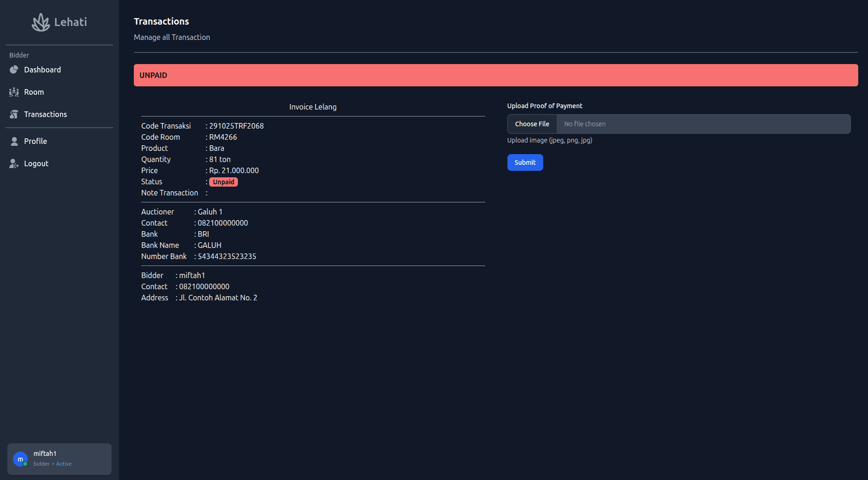This screenshot has height=480, width=868.
Task: Click the Transactions icon in sidebar
Action: pos(14,114)
